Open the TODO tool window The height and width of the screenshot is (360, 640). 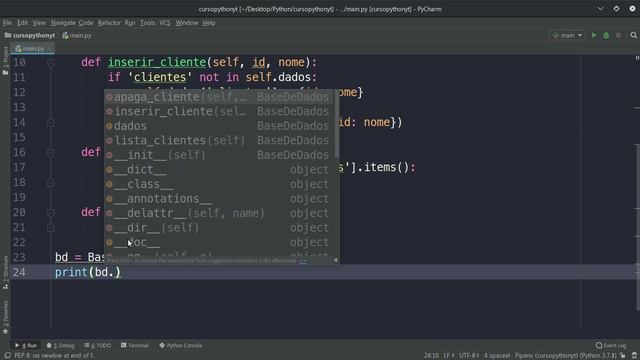(98, 345)
